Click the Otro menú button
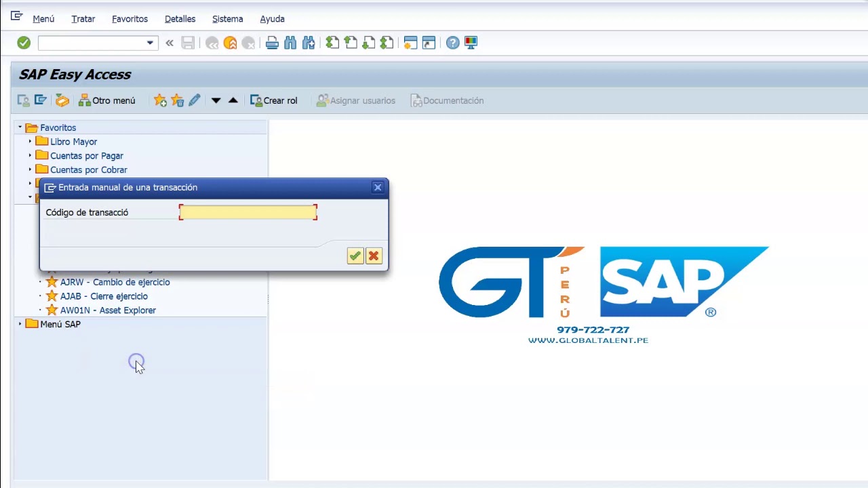This screenshot has width=868, height=488. tap(107, 100)
